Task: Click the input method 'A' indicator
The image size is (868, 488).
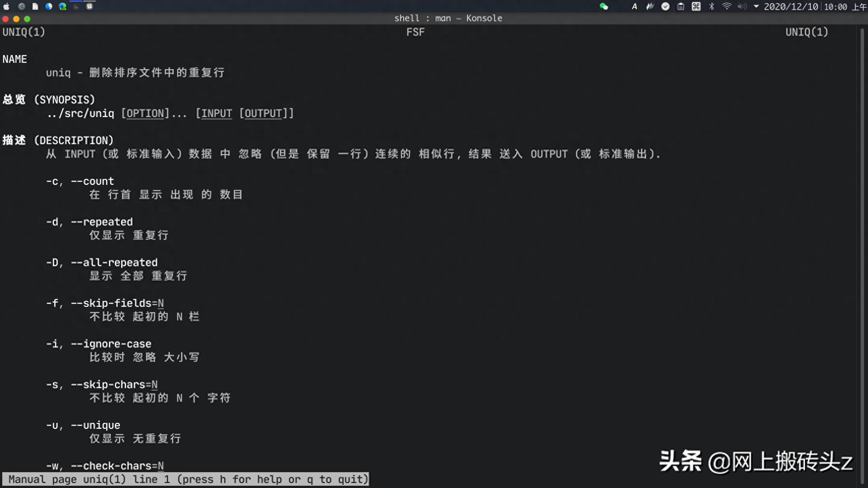Action: click(x=634, y=6)
